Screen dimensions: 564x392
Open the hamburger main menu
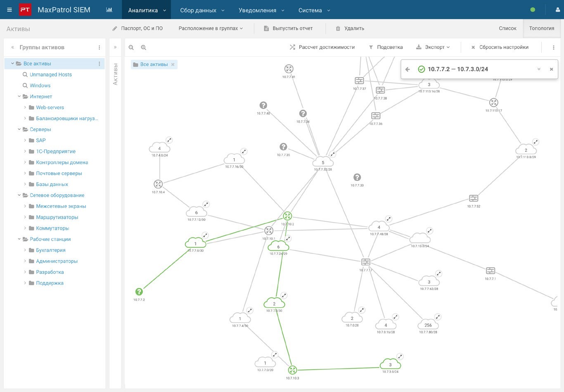point(9,10)
